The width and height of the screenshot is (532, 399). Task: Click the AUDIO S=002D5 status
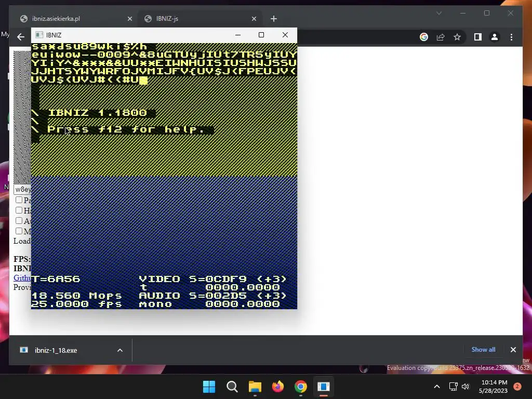(x=212, y=296)
